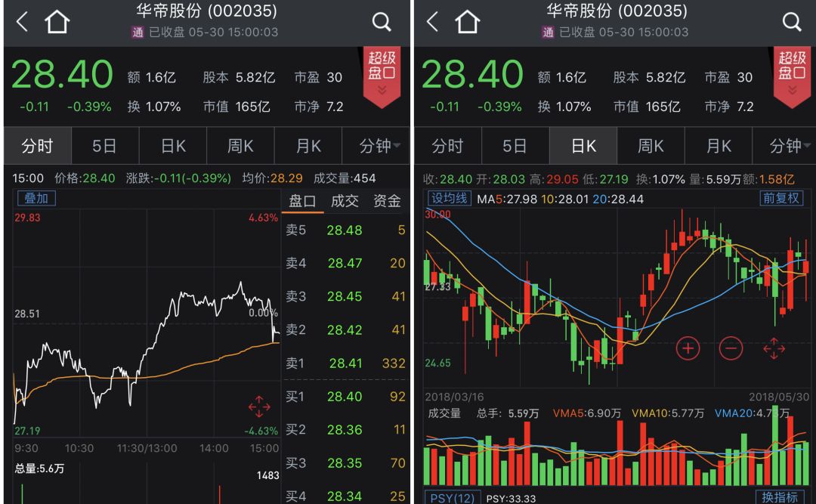Tap the crosshair icon on K-line chart
The image size is (816, 504).
point(774,348)
